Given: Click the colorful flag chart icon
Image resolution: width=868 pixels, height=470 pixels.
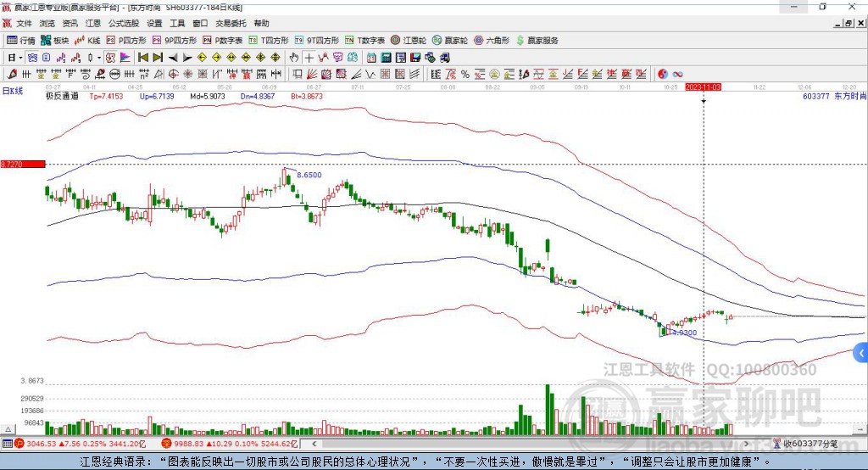Looking at the screenshot, I should [125, 58].
